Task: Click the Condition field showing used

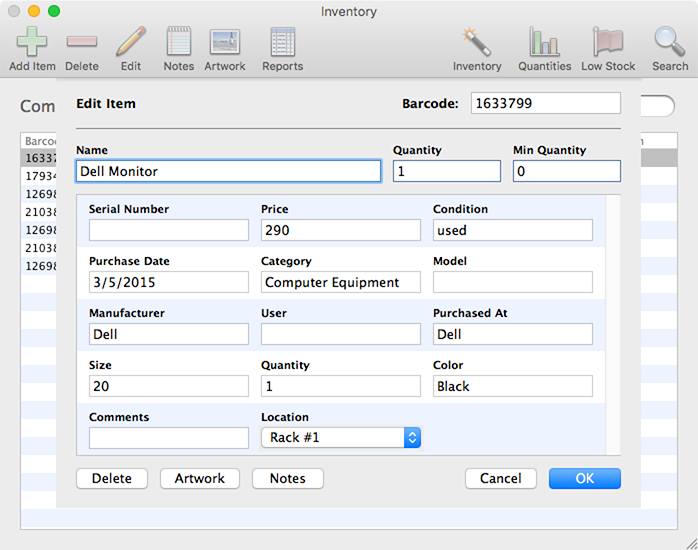Action: click(x=513, y=230)
